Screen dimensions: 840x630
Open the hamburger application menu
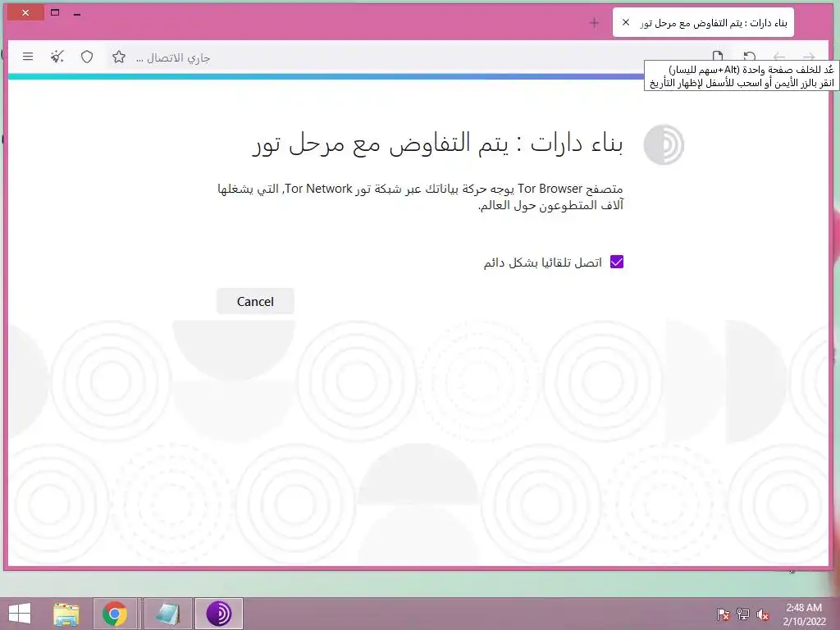point(28,57)
